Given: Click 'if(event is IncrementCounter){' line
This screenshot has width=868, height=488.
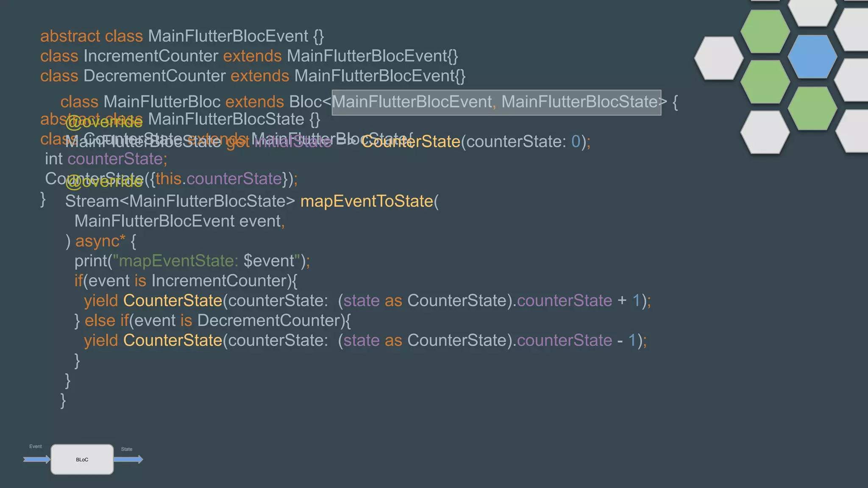Looking at the screenshot, I should [x=186, y=281].
